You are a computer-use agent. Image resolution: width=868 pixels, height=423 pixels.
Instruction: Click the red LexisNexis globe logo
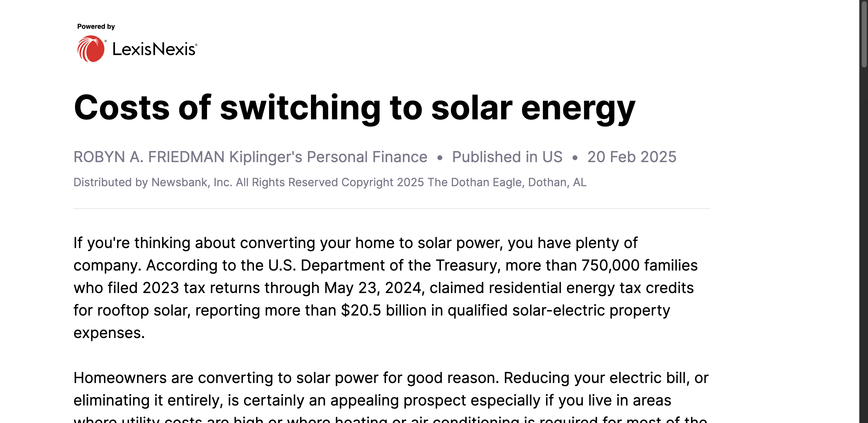tap(91, 49)
